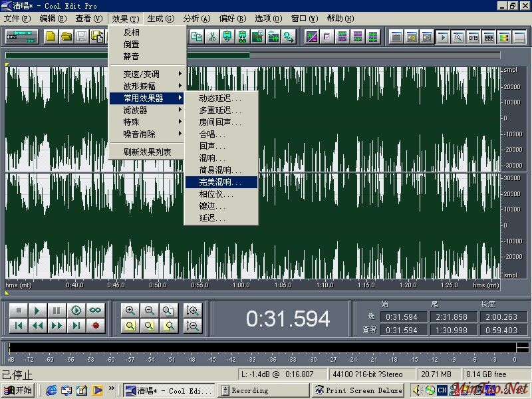Click the horizontal zoom in magnifier
The image size is (532, 399).
(x=130, y=310)
